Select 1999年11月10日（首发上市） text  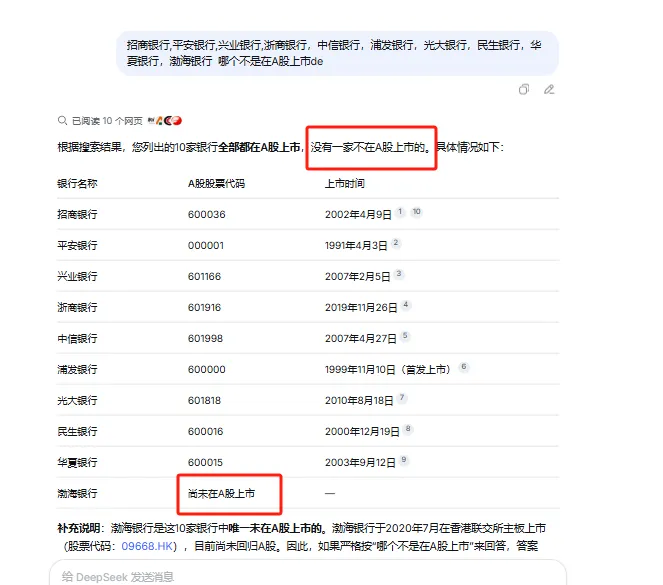click(x=389, y=369)
